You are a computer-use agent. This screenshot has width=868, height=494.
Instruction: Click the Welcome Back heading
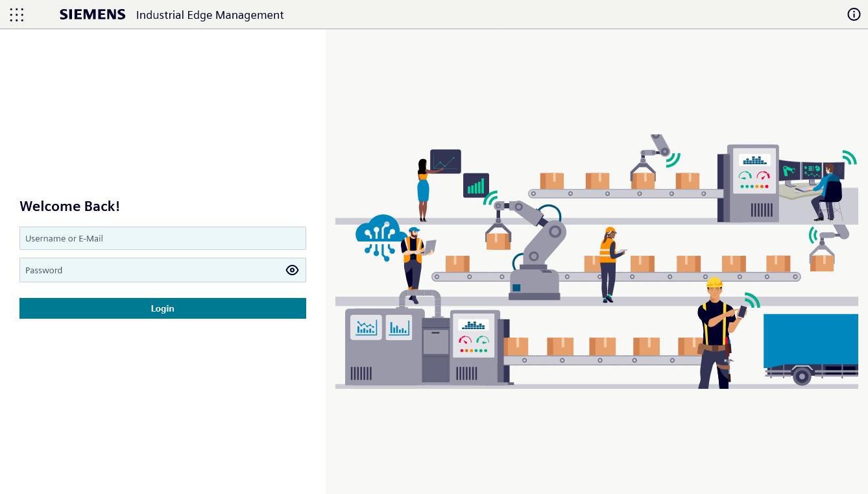[69, 206]
